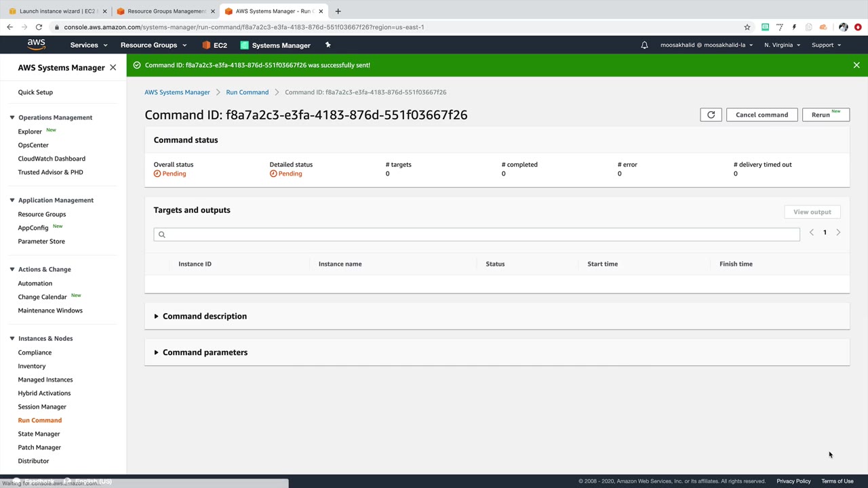Close the Launch instance wizard tab
Viewport: 868px width, 488px height.
(x=104, y=11)
